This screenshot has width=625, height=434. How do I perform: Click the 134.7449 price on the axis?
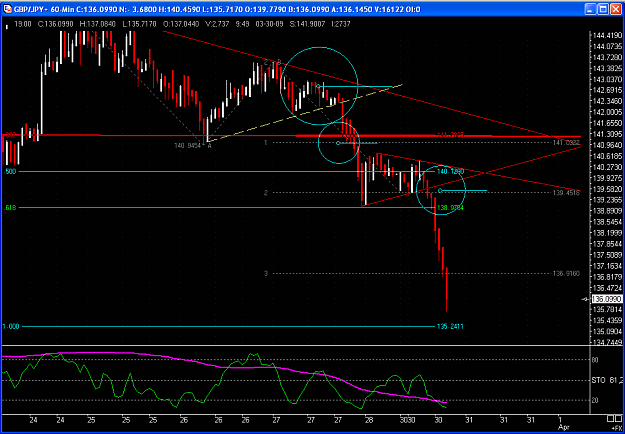(607, 342)
